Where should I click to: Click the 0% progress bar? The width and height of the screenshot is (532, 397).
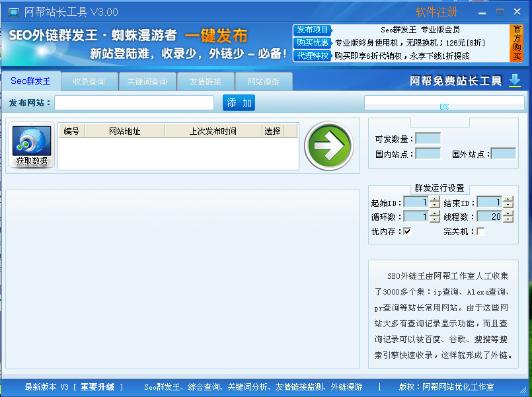(x=443, y=103)
